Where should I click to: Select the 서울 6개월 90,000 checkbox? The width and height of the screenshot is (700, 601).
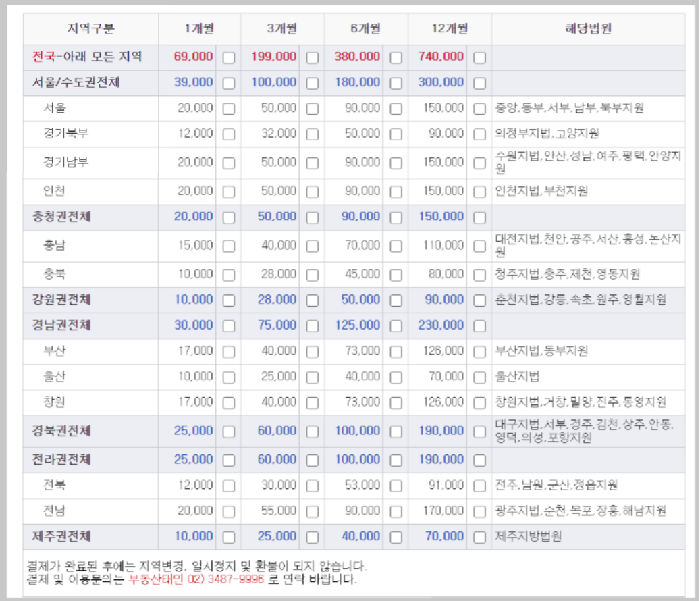point(396,109)
